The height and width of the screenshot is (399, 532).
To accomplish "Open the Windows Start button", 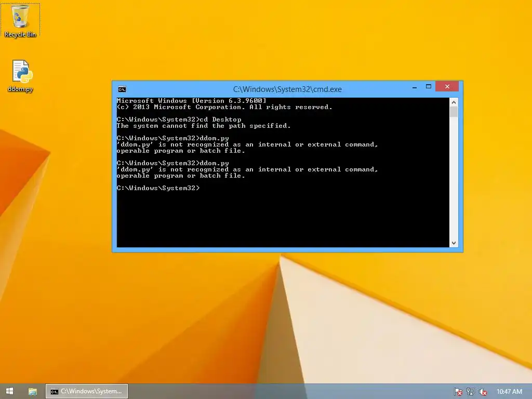I will tap(9, 391).
